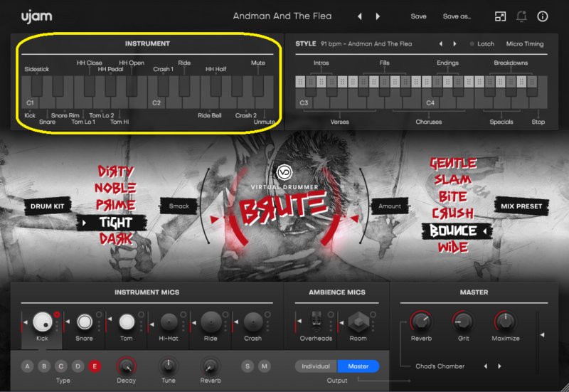
Task: Toggle the Snare channel enable indicator
Action: [99, 314]
